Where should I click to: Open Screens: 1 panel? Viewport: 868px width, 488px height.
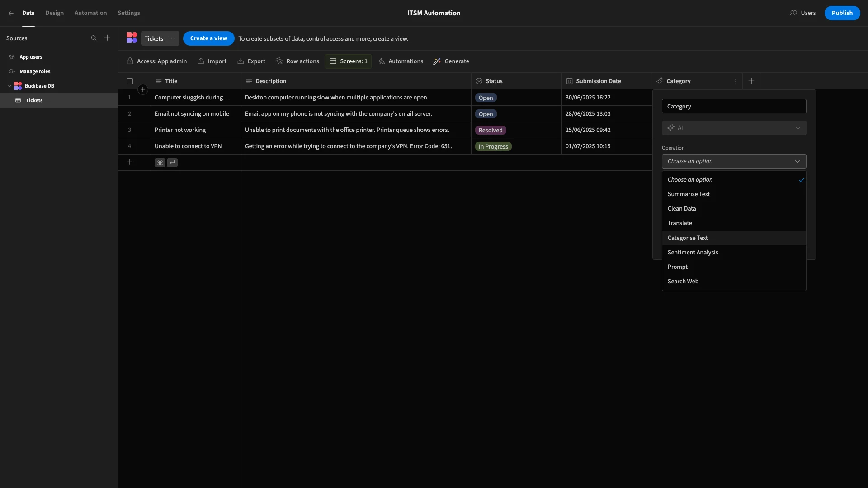pyautogui.click(x=348, y=61)
